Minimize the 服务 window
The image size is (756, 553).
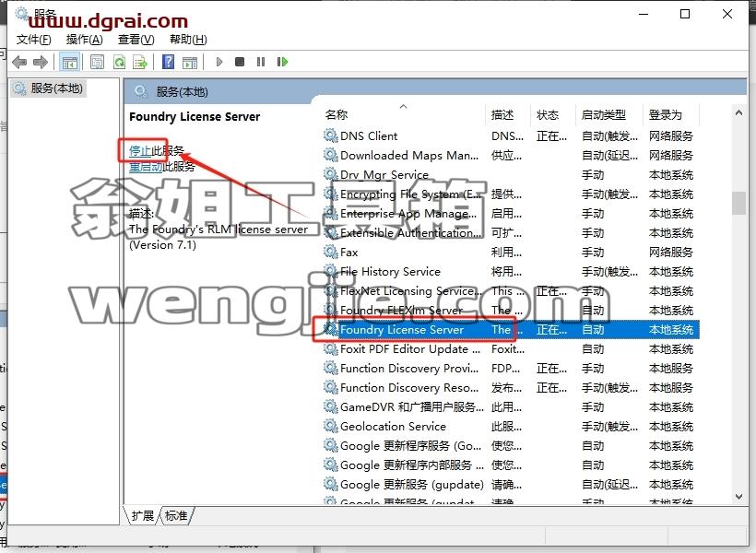click(x=644, y=14)
